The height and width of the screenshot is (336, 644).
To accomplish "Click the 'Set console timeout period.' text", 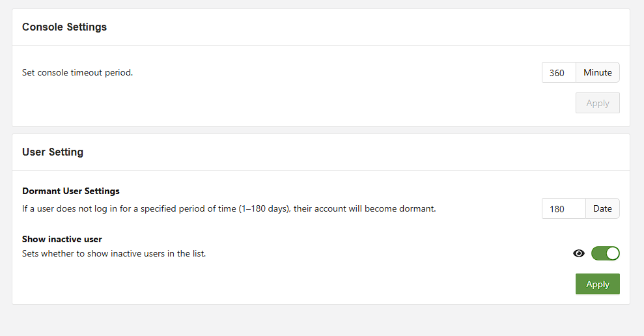I will [77, 72].
